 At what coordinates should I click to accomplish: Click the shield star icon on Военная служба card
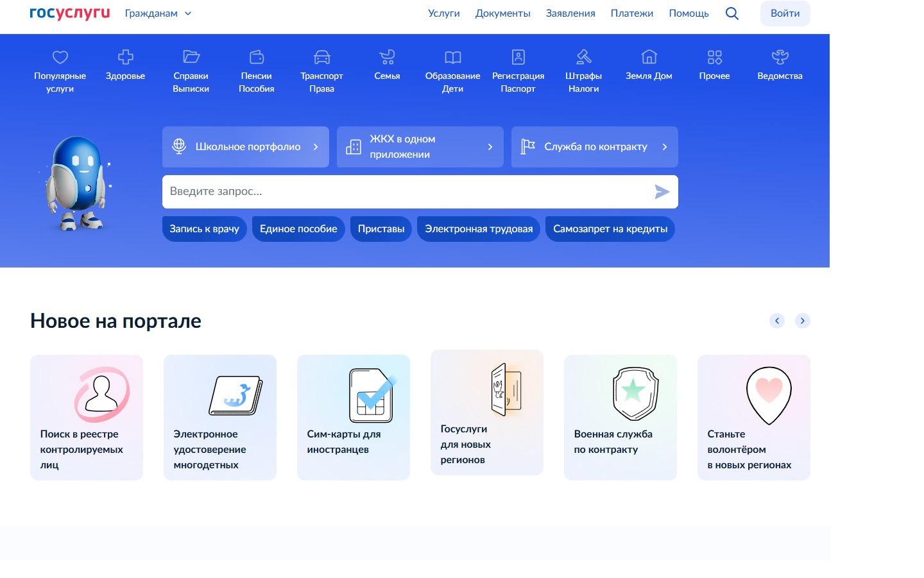[x=635, y=394]
